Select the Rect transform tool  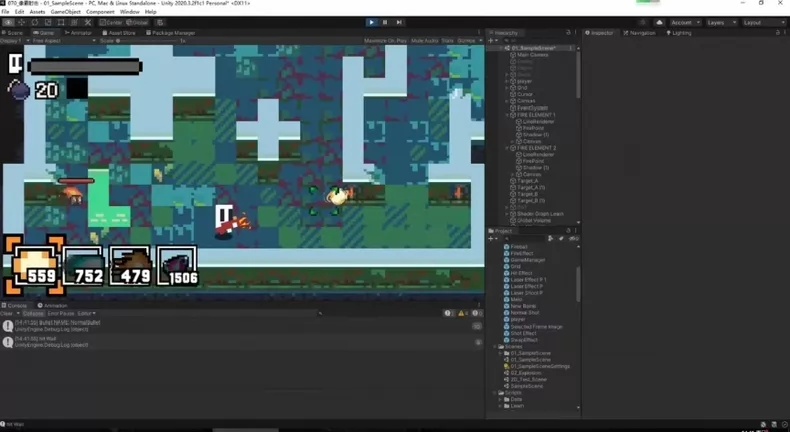(x=61, y=22)
